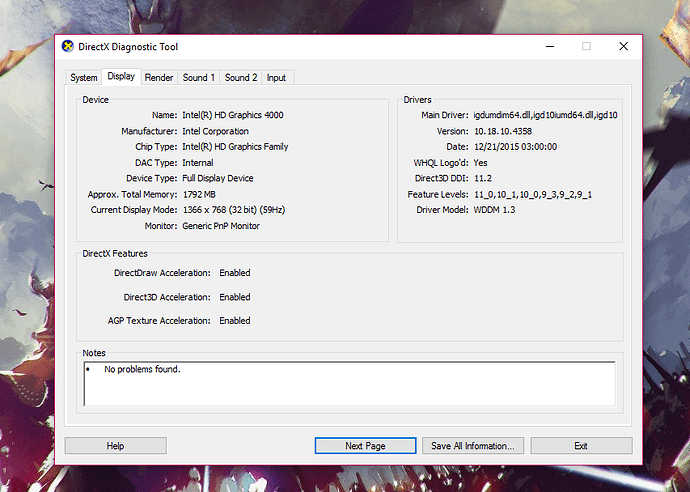Click the 'Approx. Total Memory:' label
The image size is (690, 492).
click(x=132, y=195)
